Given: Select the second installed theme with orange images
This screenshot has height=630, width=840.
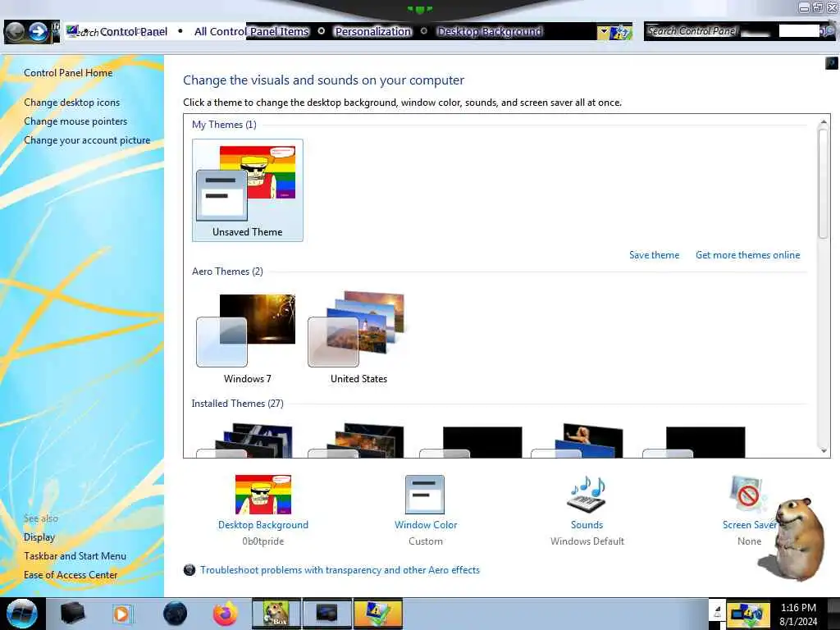Looking at the screenshot, I should 358,441.
